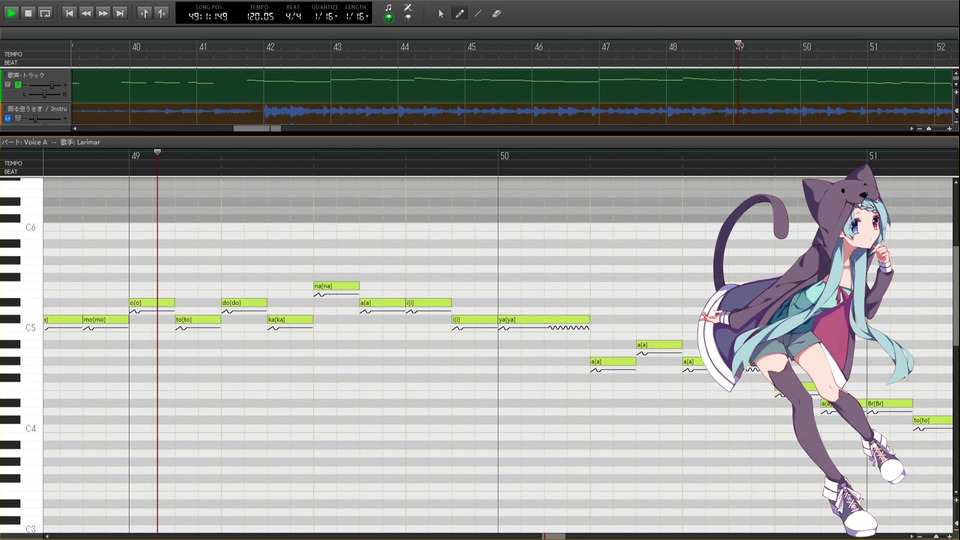Click the upper BEAT row label
The height and width of the screenshot is (540, 960).
click(x=11, y=62)
